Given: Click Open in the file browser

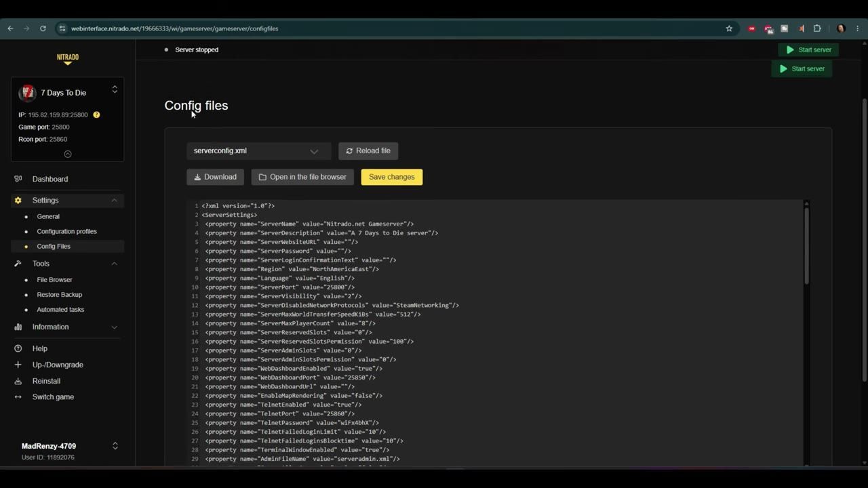Looking at the screenshot, I should tap(302, 177).
